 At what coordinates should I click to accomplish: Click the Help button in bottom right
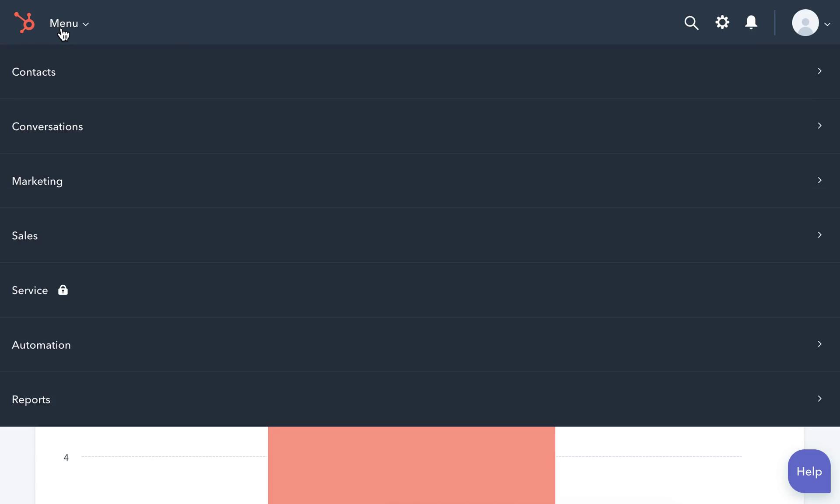coord(809,470)
